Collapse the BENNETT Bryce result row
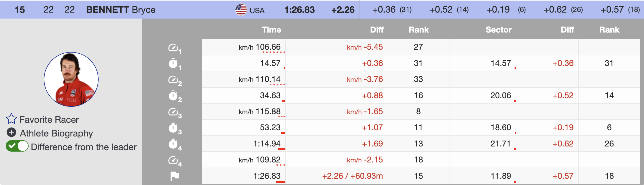This screenshot has width=644, height=185. 121,10
